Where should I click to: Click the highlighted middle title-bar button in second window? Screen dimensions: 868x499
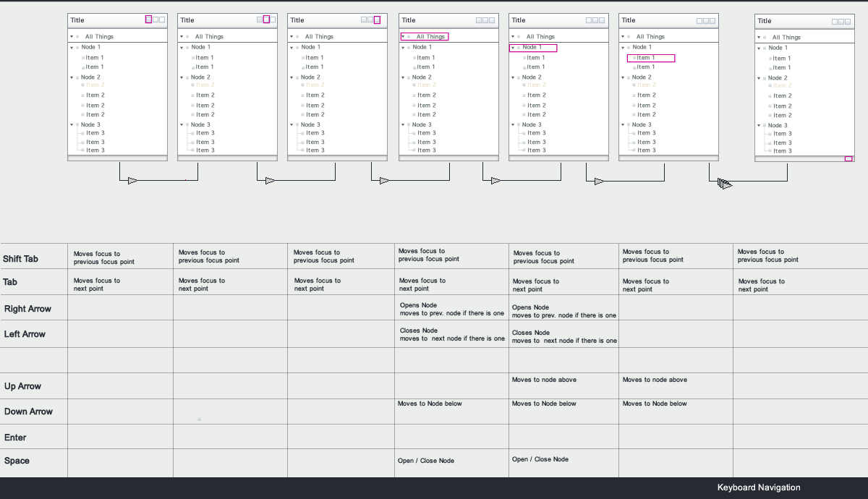pos(266,20)
